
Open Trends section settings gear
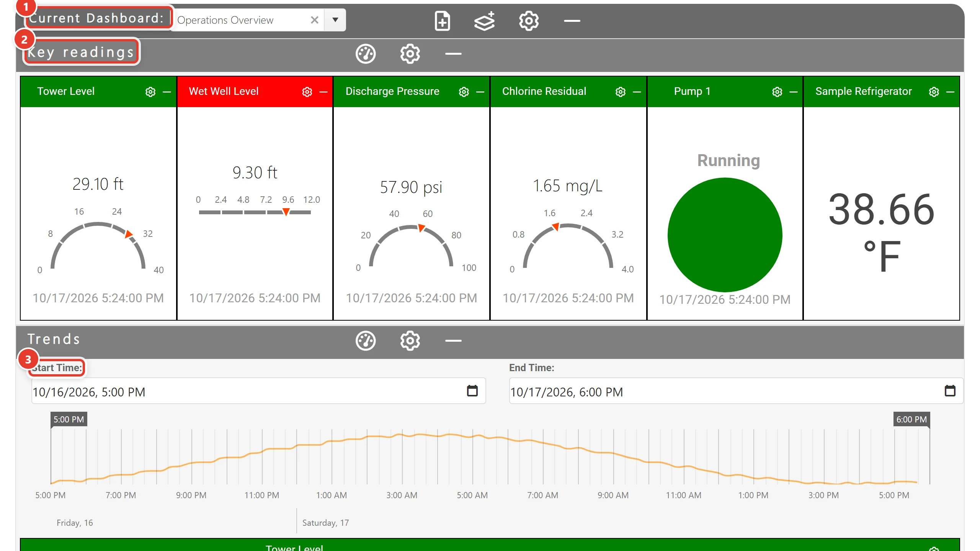(x=410, y=341)
